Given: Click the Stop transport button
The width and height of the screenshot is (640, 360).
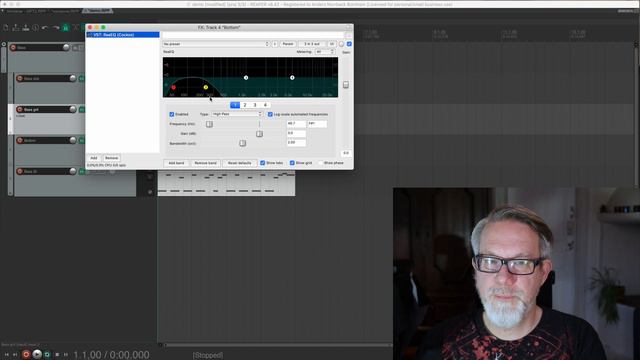Looking at the screenshot, I should [x=57, y=355].
